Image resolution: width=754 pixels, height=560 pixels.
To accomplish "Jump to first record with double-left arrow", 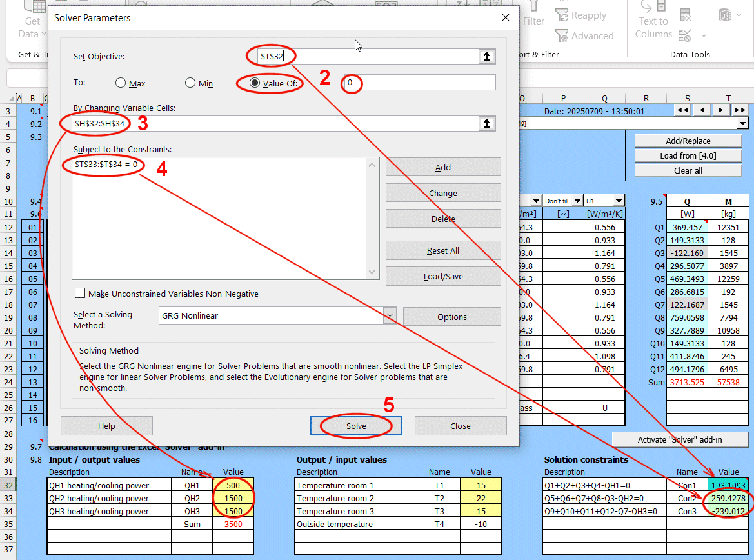I will 682,110.
